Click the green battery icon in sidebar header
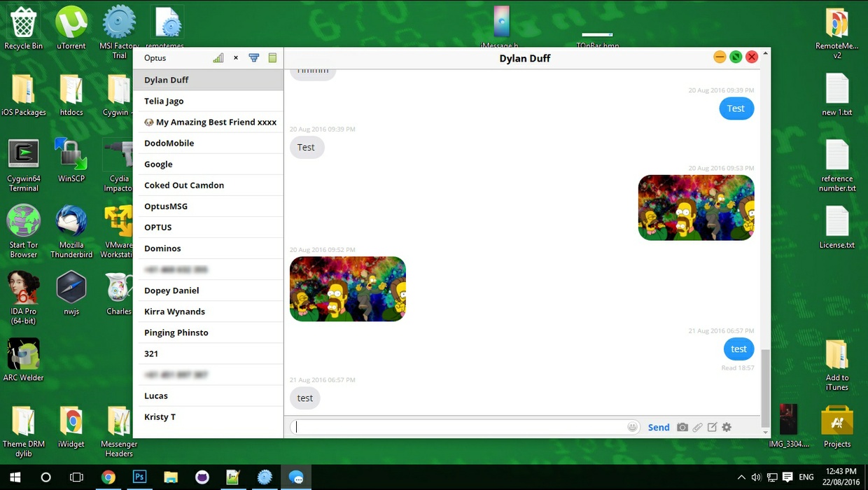 click(x=272, y=58)
